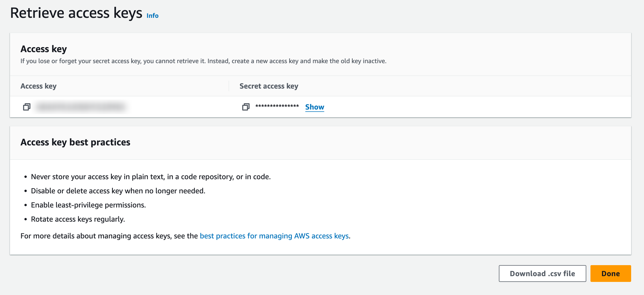Click the blurred access key value

80,107
